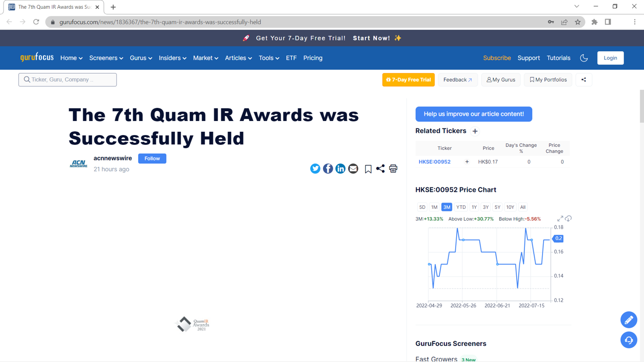The width and height of the screenshot is (644, 362).
Task: Bookmark page with browser star icon
Action: click(x=578, y=22)
